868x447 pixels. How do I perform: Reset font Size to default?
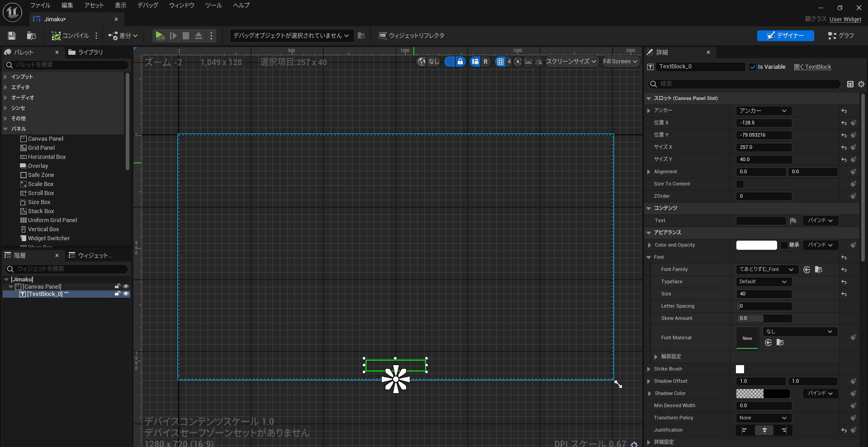(844, 294)
